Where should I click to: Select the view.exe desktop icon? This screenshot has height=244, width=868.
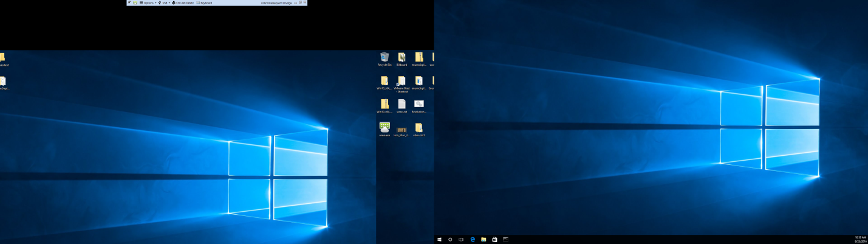click(x=384, y=130)
